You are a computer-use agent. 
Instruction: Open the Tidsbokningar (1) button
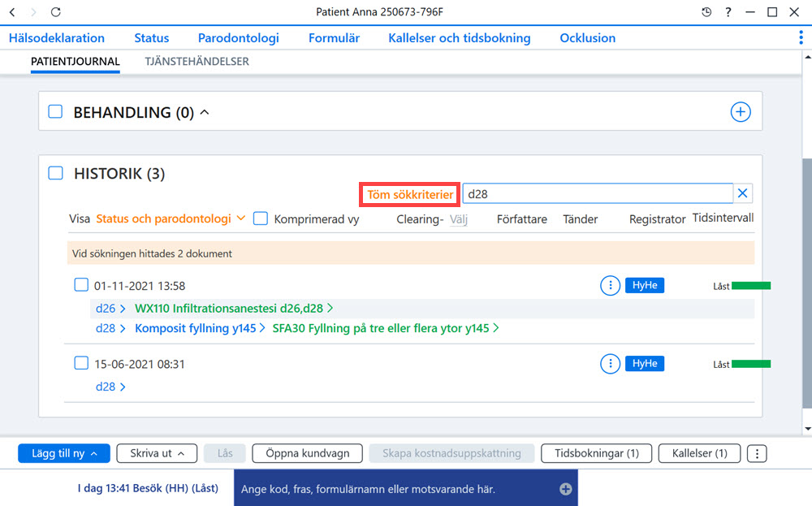597,453
